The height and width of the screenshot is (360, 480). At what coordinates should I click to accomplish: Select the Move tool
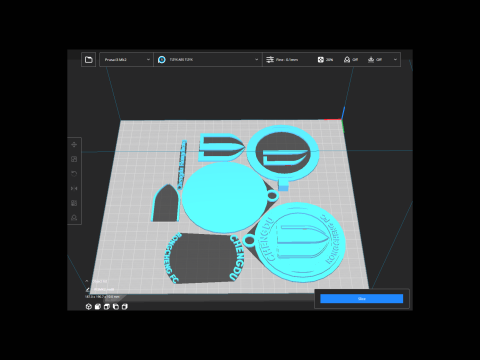(x=74, y=145)
